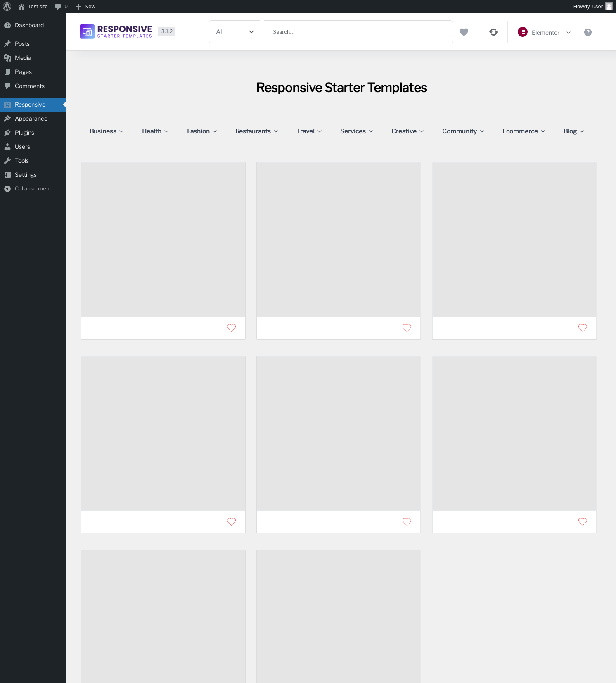This screenshot has width=616, height=683.
Task: Click New in the admin bar
Action: point(85,7)
